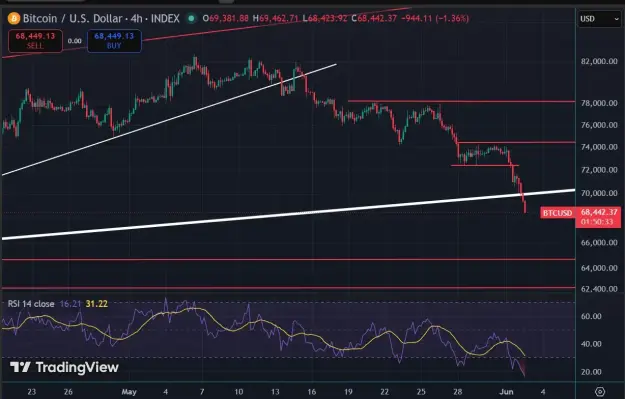Click the current price 68,442.37 countdown label
The width and height of the screenshot is (625, 399).
coord(598,217)
